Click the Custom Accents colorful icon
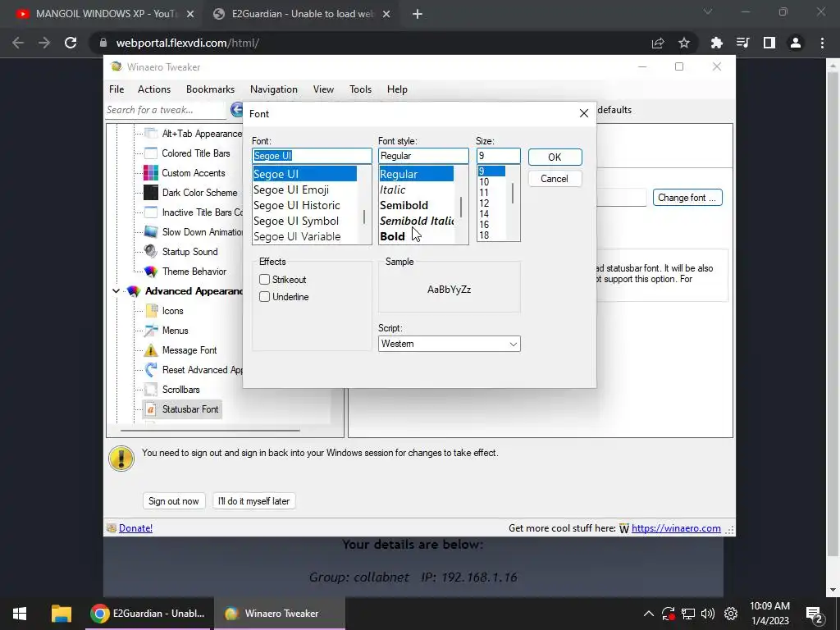This screenshot has height=630, width=840. [x=151, y=173]
